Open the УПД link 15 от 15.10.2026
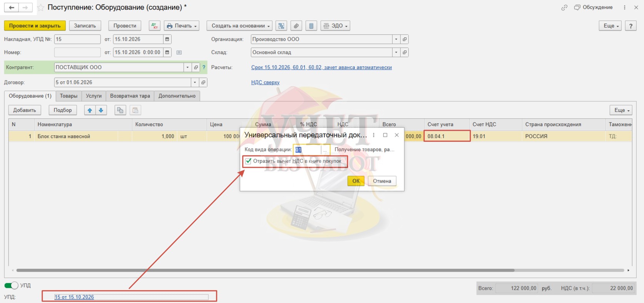 (74, 297)
